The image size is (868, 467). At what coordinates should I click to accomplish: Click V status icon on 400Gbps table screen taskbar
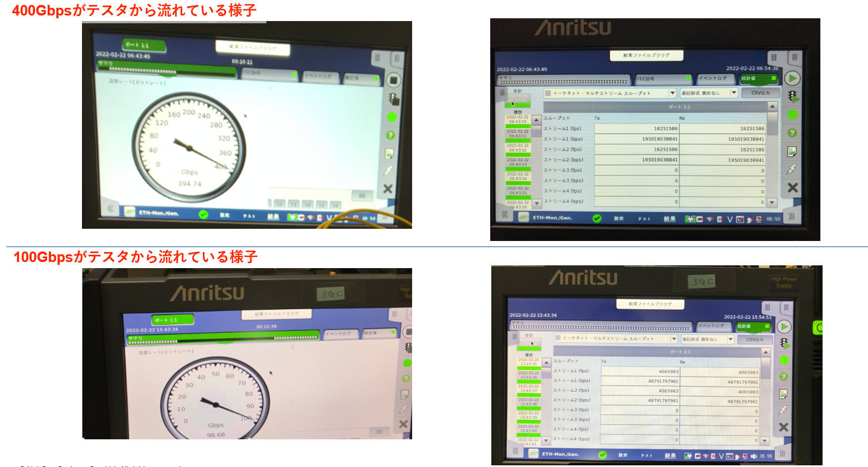coord(730,219)
